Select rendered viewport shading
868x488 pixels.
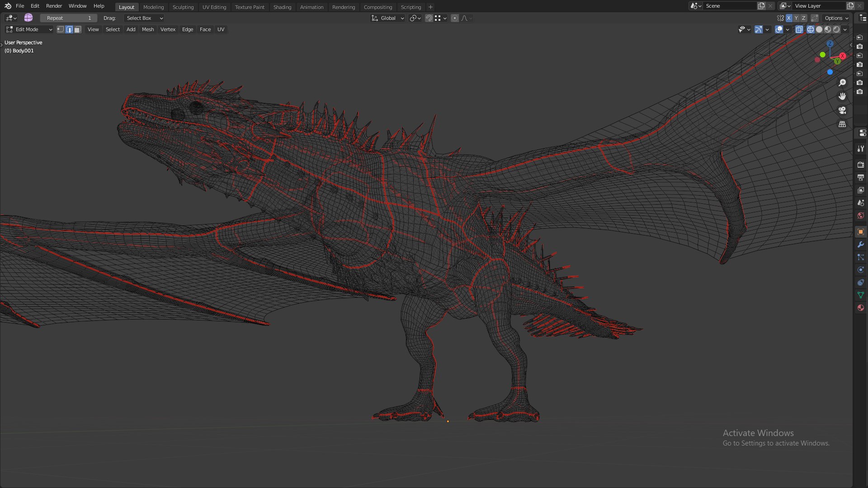coord(836,29)
